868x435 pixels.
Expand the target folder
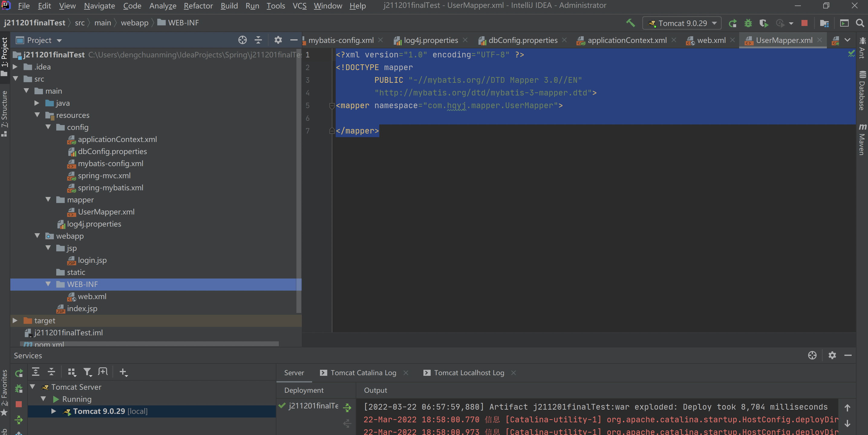point(15,320)
